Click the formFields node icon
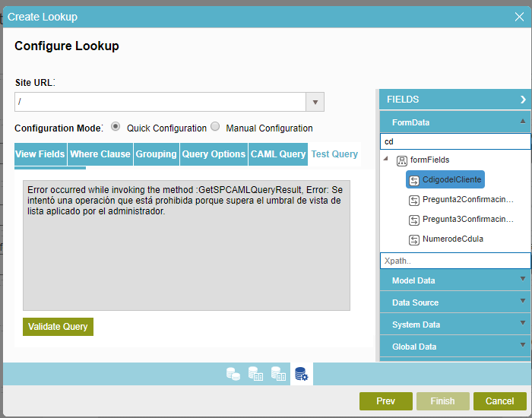532x418 pixels. [402, 160]
